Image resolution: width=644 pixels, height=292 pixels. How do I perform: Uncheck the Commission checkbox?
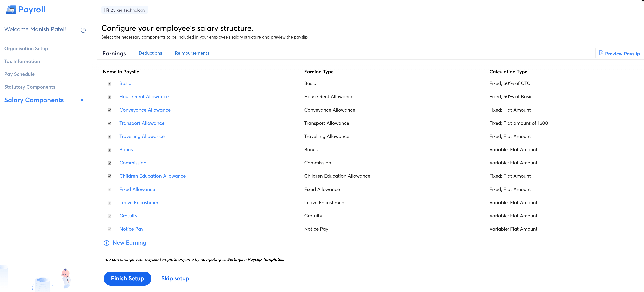(109, 163)
